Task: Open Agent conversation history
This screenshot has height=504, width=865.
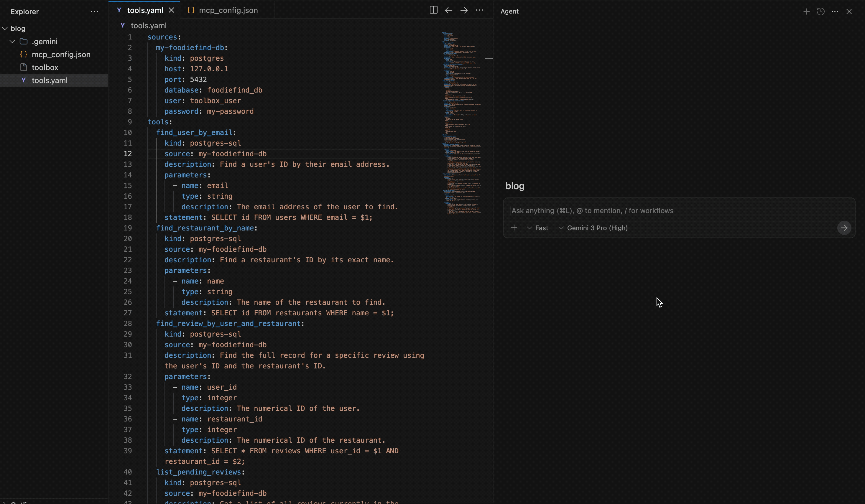Action: point(821,11)
